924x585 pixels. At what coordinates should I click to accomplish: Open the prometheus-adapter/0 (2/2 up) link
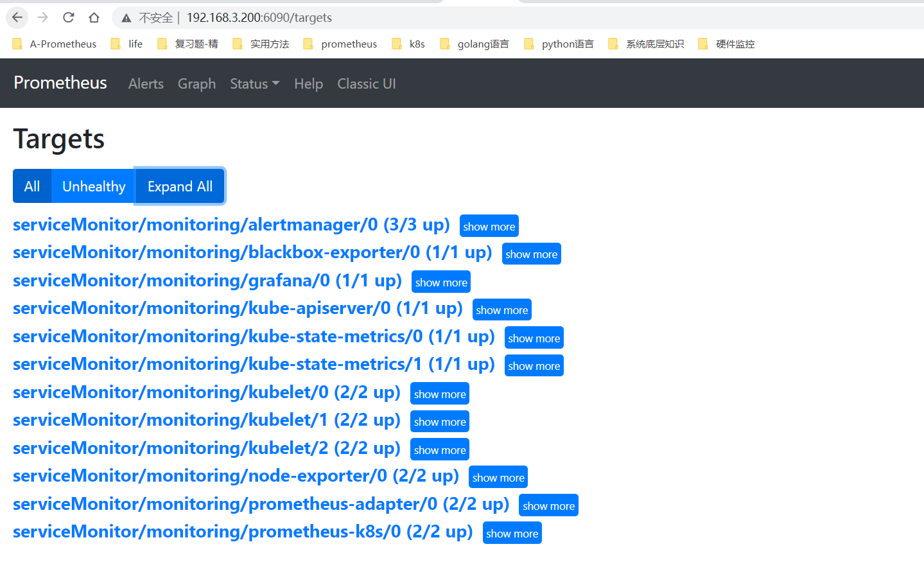click(261, 504)
